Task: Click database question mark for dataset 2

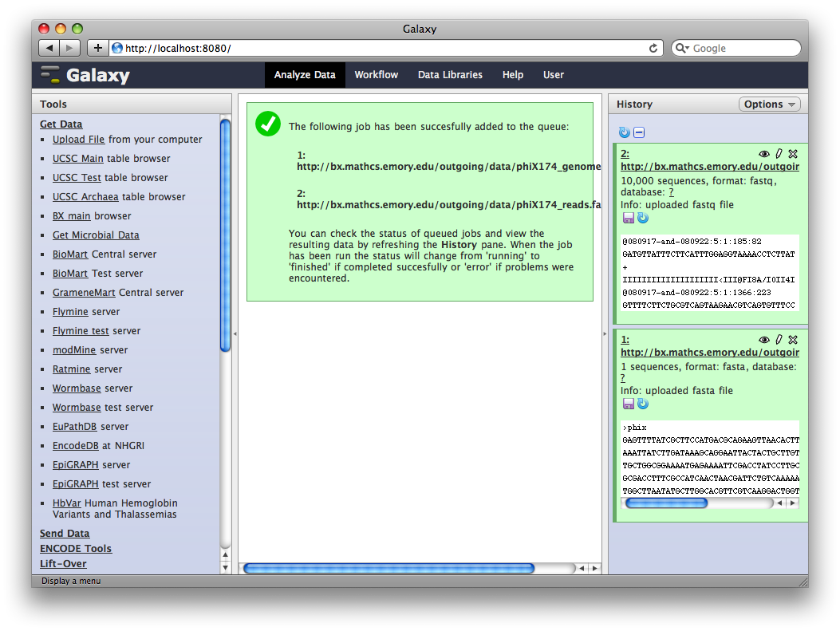Action: [671, 191]
